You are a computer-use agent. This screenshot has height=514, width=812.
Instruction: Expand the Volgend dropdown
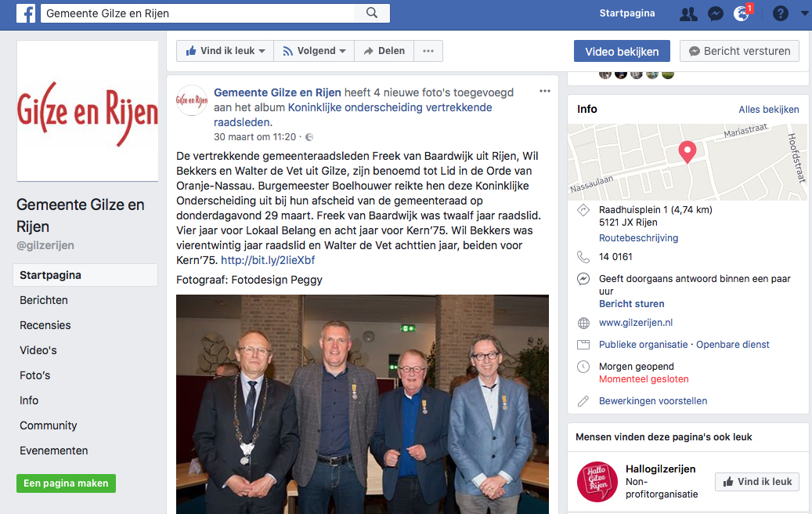tap(314, 51)
